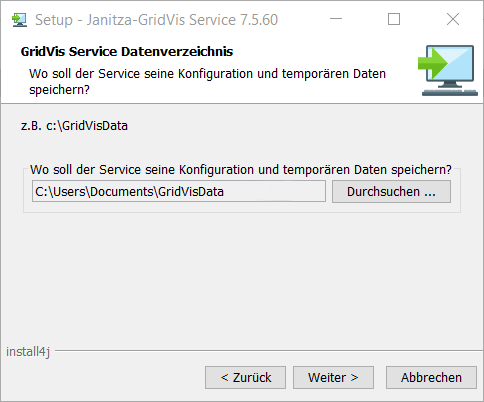Click the 'GridVis Service Datenverzeichnis' heading

[x=127, y=52]
